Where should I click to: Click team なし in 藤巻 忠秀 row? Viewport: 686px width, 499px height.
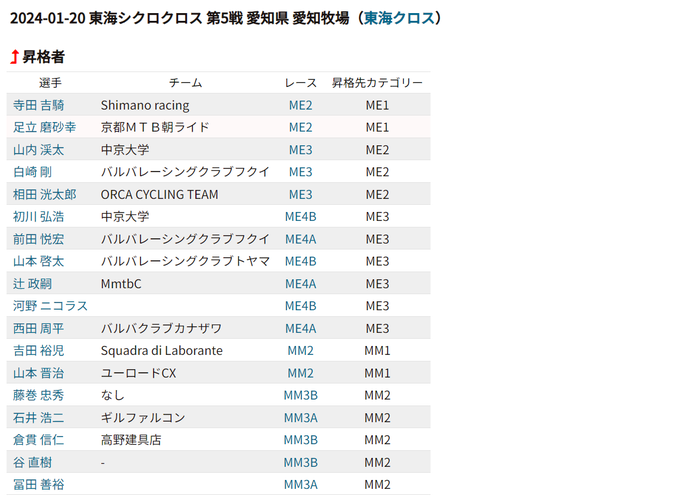tap(112, 395)
